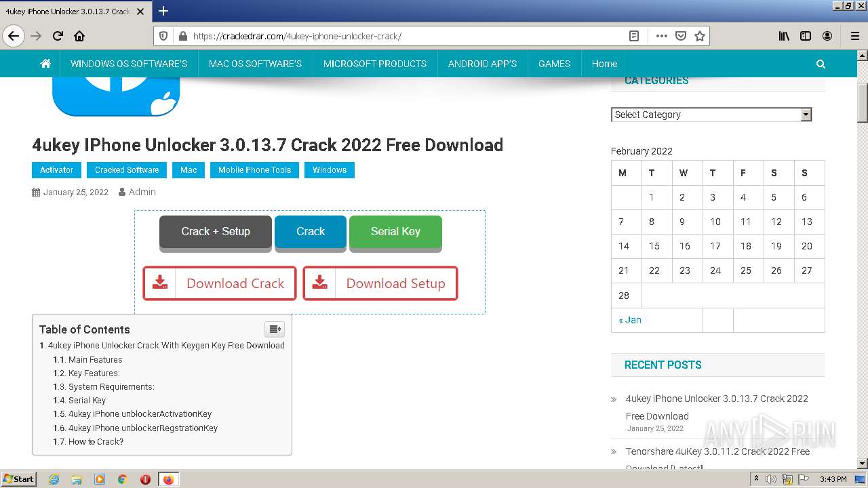View site padlock security info
This screenshot has width=868, height=488.
182,36
